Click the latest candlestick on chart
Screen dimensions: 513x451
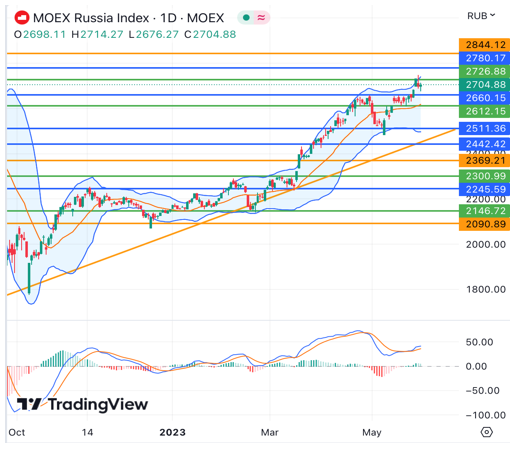click(x=421, y=86)
